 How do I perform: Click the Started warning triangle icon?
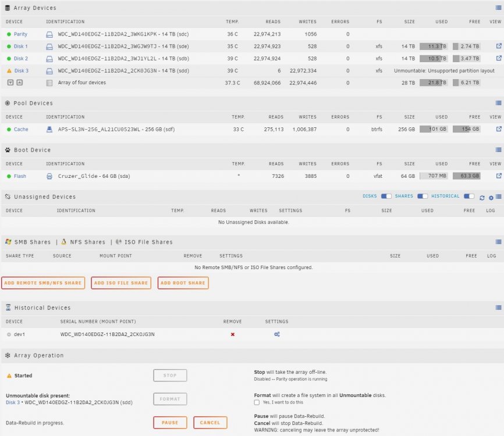pos(9,376)
